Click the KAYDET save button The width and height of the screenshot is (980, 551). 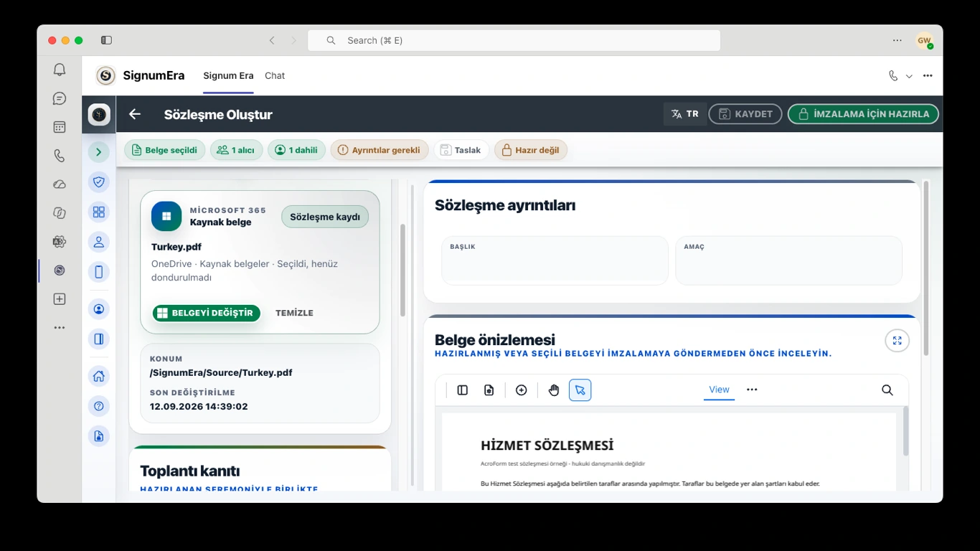tap(745, 114)
